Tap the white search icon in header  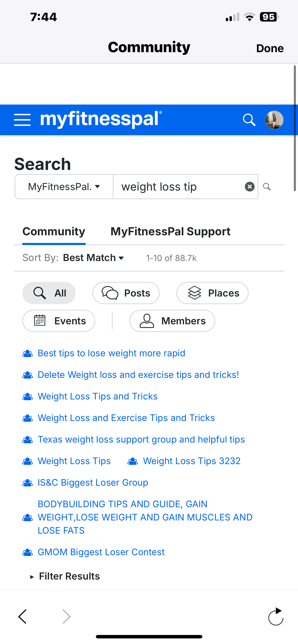click(x=249, y=120)
